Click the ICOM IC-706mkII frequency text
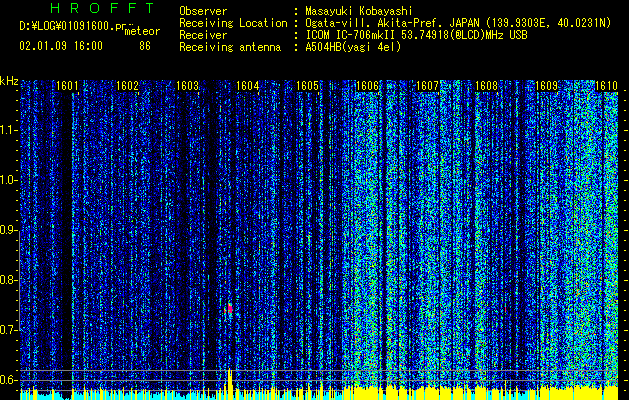This screenshot has width=629, height=400. pos(416,35)
